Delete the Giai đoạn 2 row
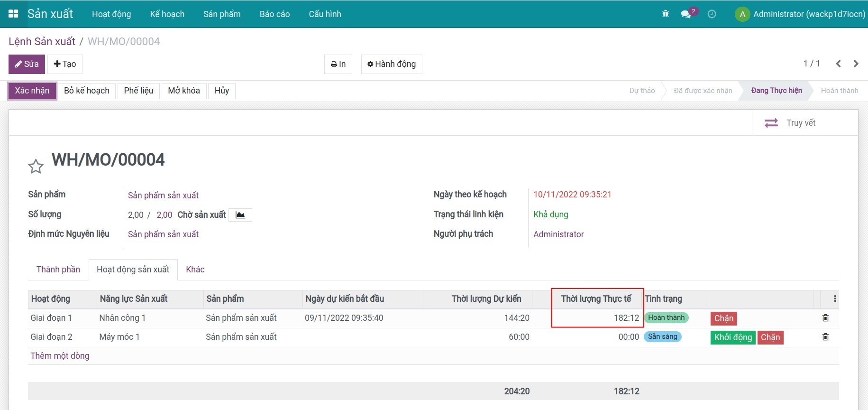 click(x=825, y=337)
